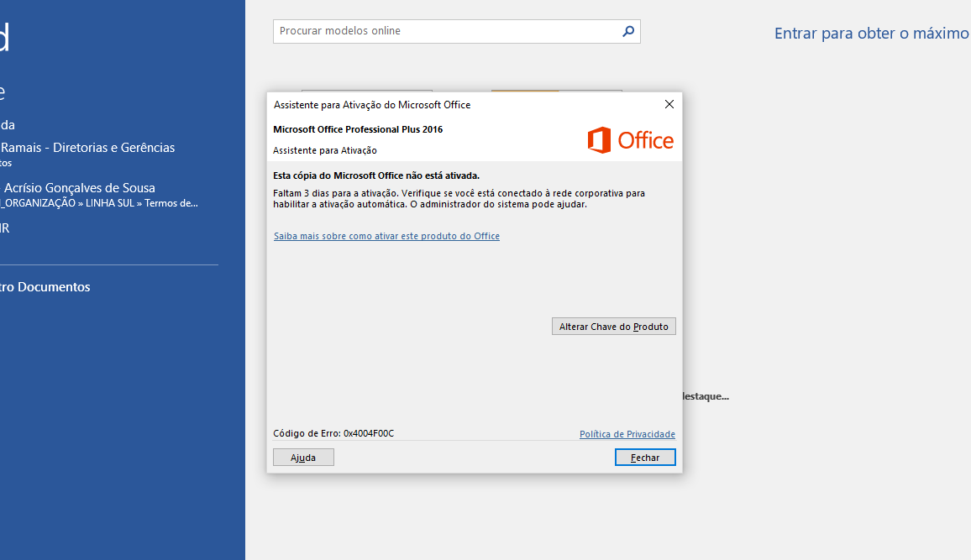Open recent document Acrísio Gonçalves de Sousa
Image resolution: width=971 pixels, height=560 pixels.
(x=99, y=194)
